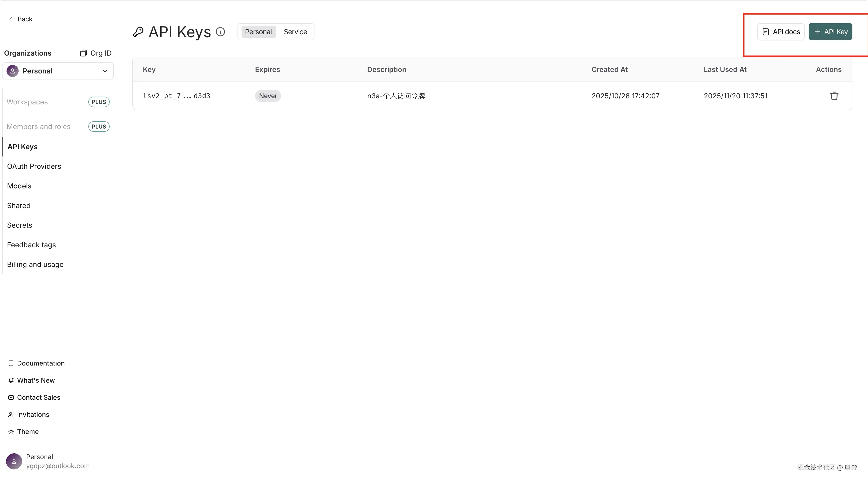This screenshot has width=868, height=482.
Task: Open the API docs button
Action: click(x=781, y=32)
